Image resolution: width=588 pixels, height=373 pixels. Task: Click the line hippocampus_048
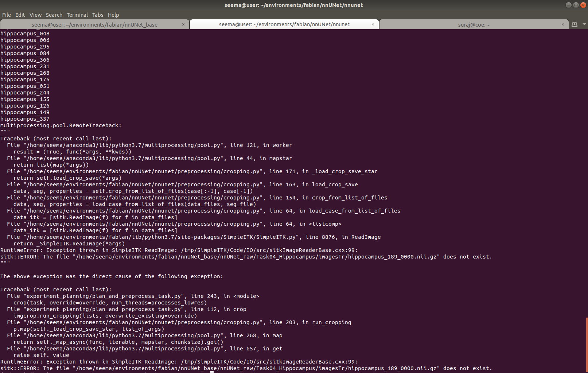[x=25, y=34]
